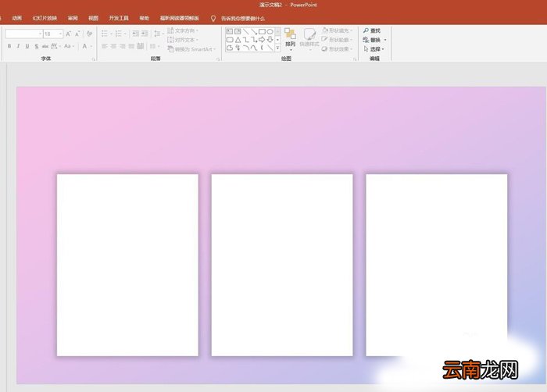This screenshot has height=392, width=547.
Task: Open 对齐文本 align text menu
Action: (x=183, y=40)
